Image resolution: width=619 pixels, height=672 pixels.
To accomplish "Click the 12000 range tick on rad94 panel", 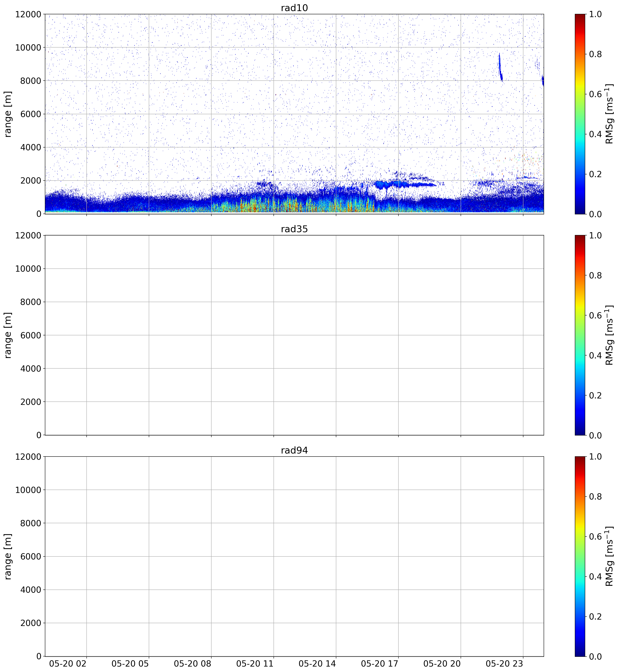I will pyautogui.click(x=28, y=457).
